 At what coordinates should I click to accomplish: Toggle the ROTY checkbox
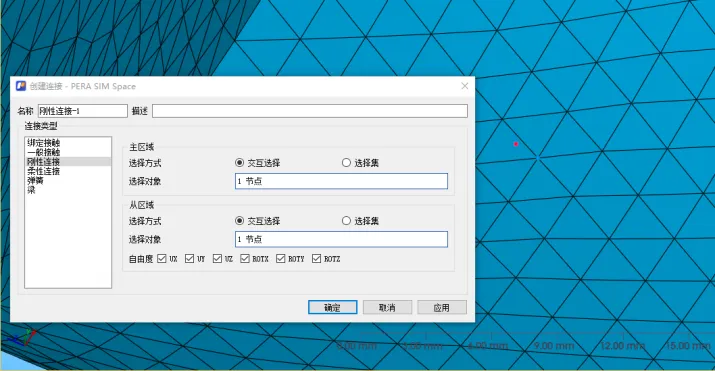point(280,259)
